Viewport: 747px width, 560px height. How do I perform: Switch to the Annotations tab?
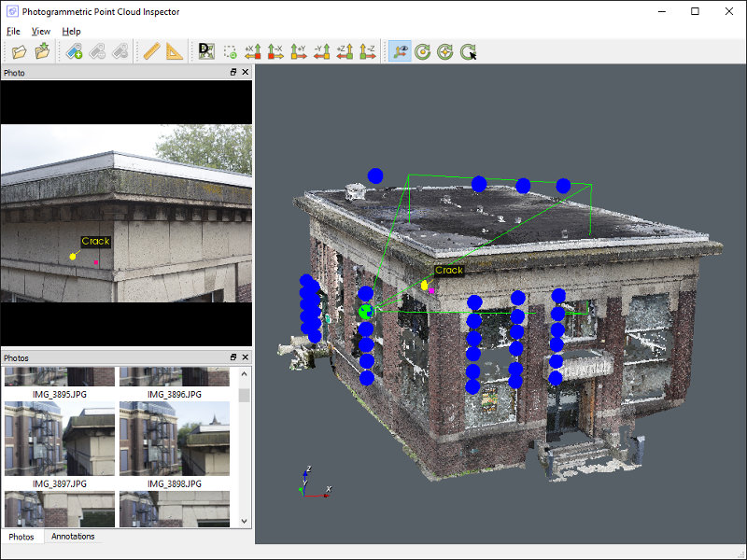[x=73, y=536]
